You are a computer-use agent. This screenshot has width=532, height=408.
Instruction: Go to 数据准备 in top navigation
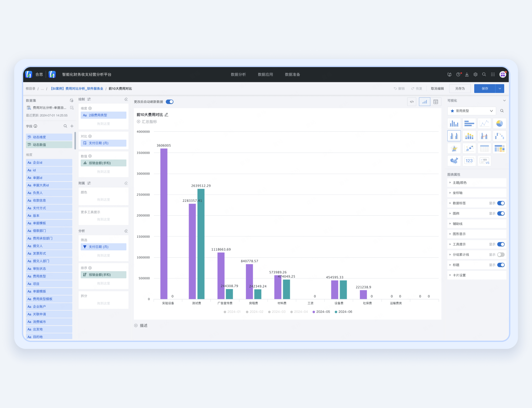[292, 74]
